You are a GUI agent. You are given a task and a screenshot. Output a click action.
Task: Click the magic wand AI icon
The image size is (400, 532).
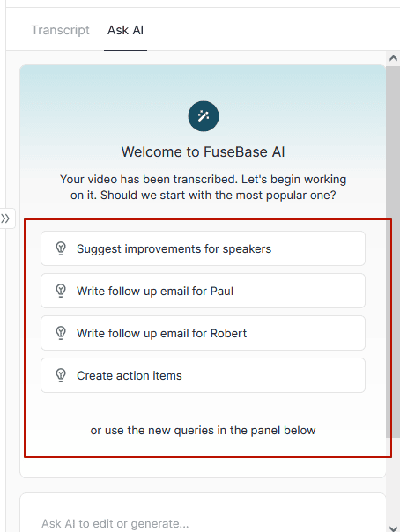click(204, 116)
